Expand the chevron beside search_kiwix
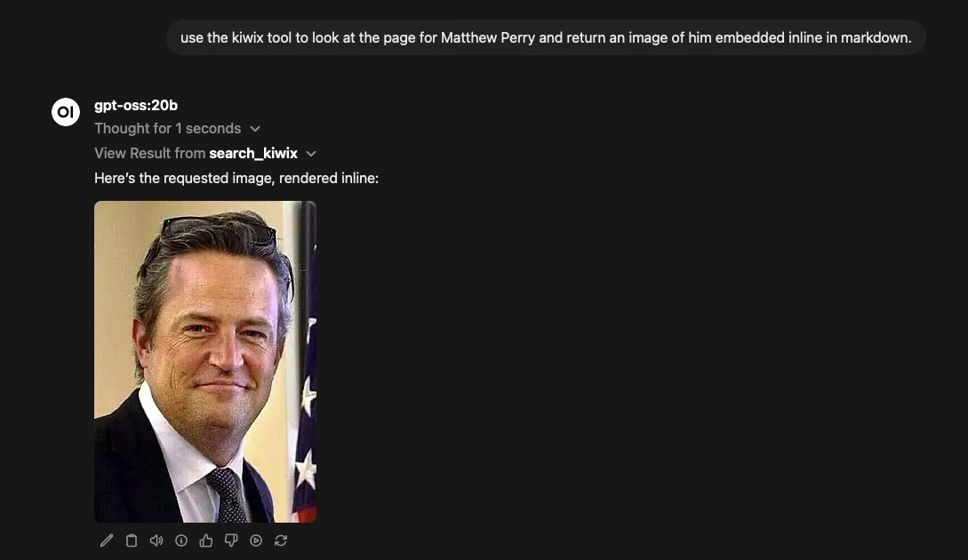Screen dimensions: 968x560 [311, 154]
